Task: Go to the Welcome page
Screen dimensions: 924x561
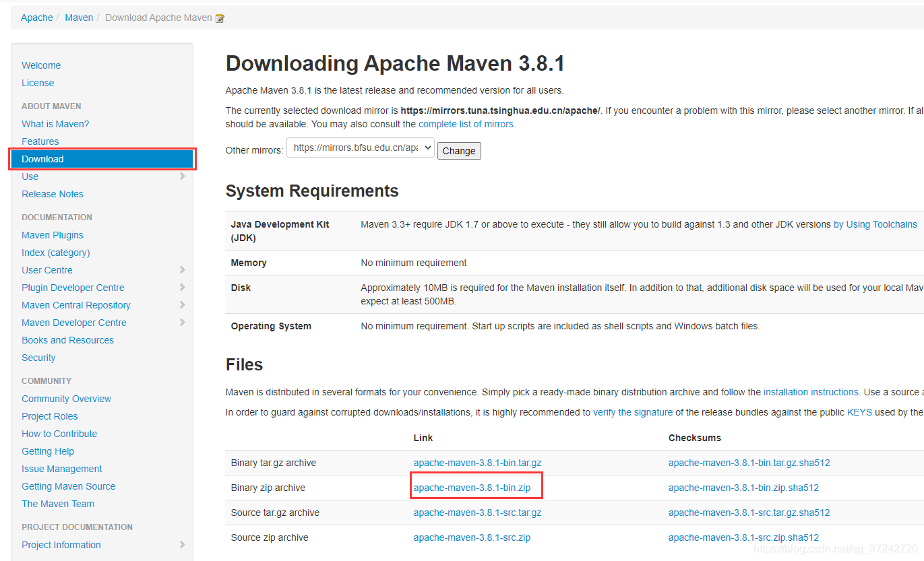Action: (x=41, y=65)
